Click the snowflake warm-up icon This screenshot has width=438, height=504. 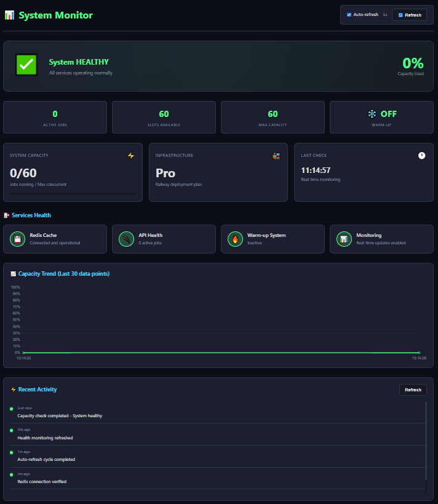click(372, 114)
